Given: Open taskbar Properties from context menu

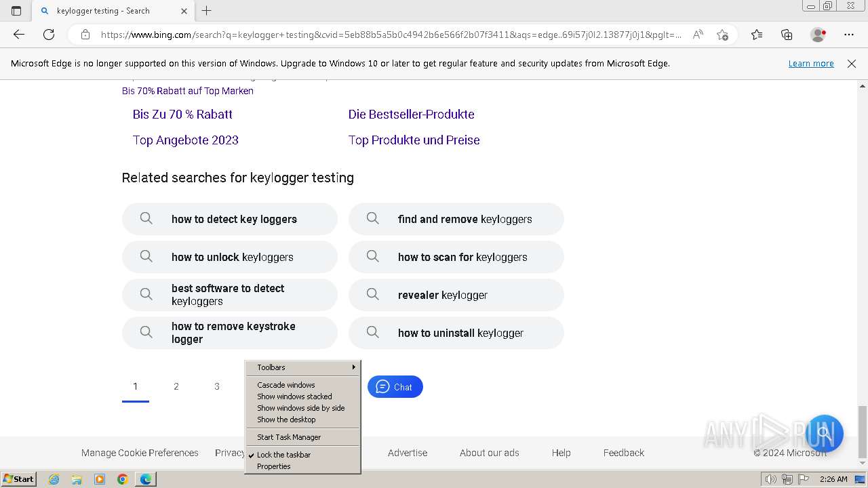Looking at the screenshot, I should [x=302, y=466].
